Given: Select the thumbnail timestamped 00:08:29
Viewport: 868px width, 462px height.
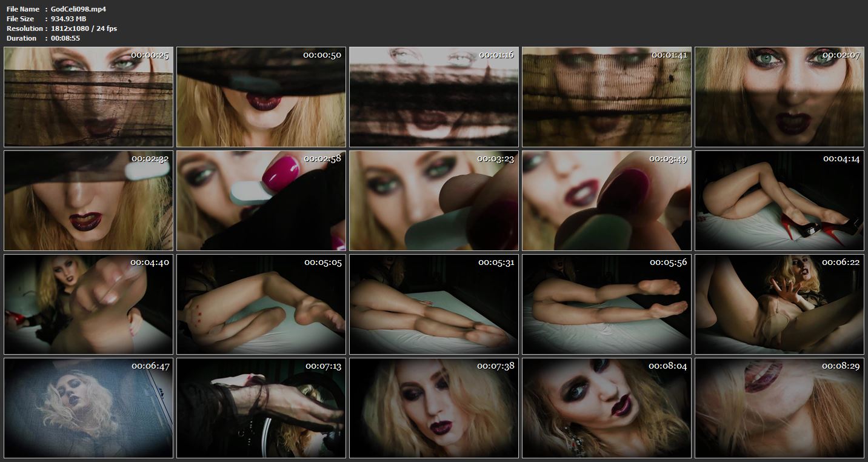Looking at the screenshot, I should [780, 408].
